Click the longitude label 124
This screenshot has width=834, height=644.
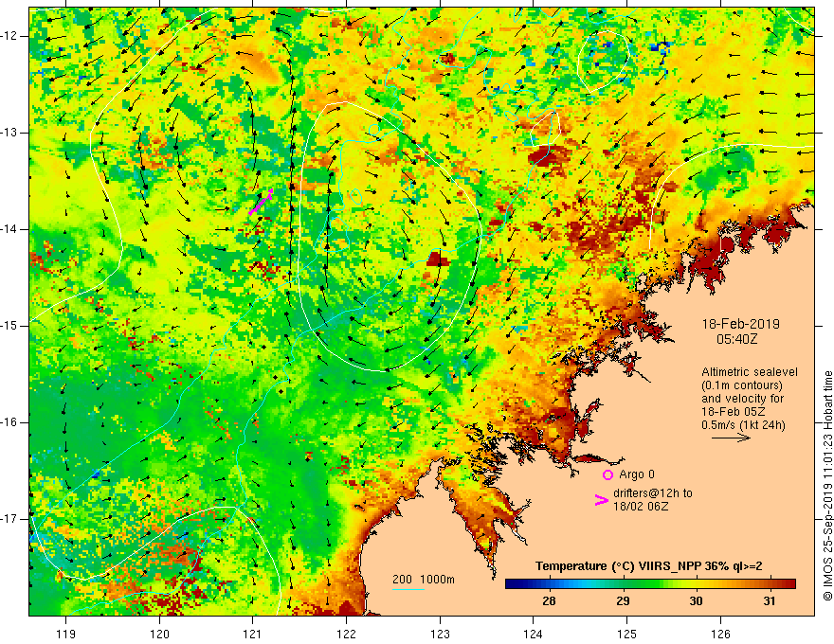point(534,634)
